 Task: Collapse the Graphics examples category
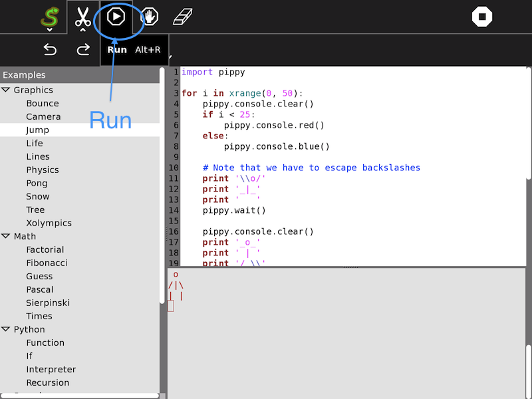(6, 90)
